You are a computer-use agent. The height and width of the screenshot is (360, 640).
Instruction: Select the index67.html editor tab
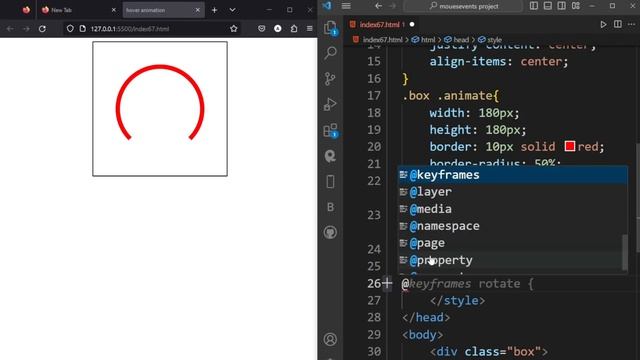coord(380,24)
